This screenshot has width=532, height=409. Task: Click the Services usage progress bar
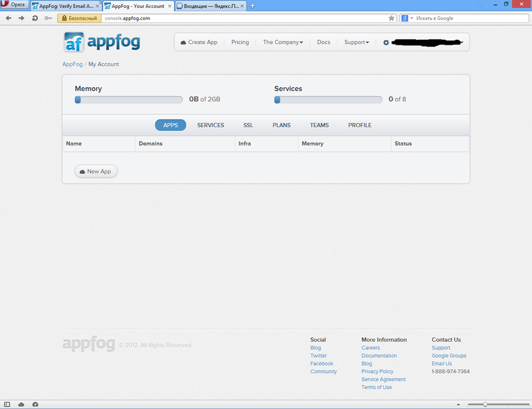328,100
